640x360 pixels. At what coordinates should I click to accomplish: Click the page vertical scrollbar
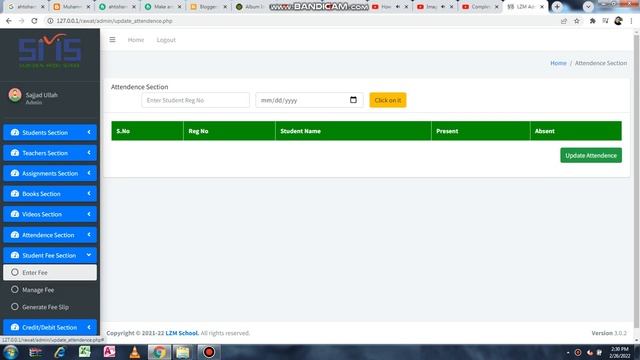(x=636, y=182)
